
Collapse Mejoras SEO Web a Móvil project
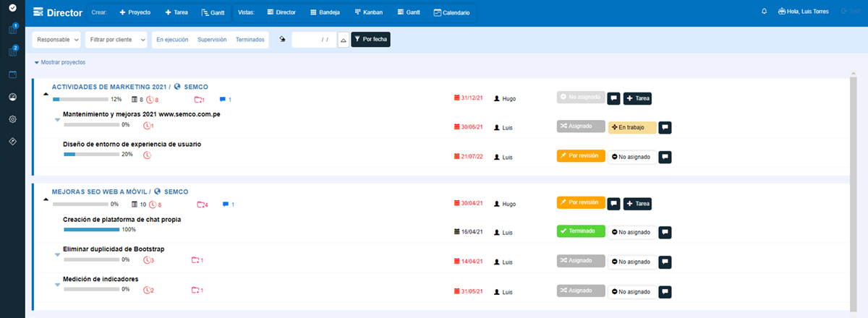44,198
